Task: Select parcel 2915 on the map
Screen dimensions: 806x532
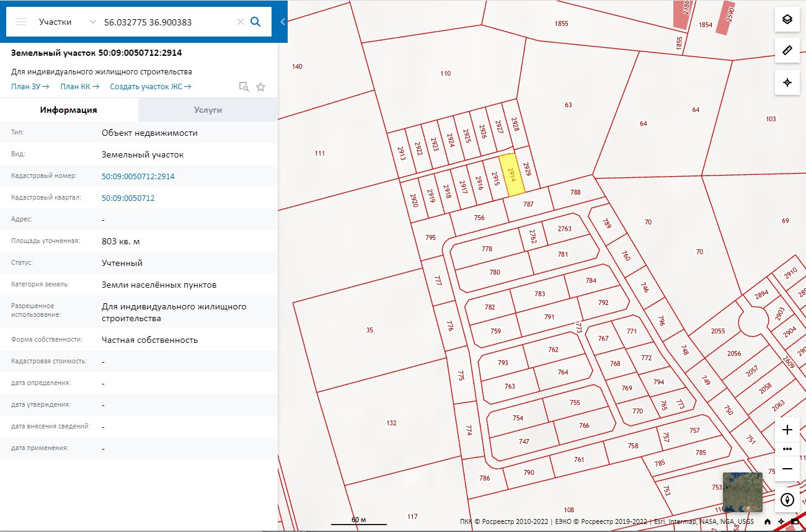Action: click(495, 179)
